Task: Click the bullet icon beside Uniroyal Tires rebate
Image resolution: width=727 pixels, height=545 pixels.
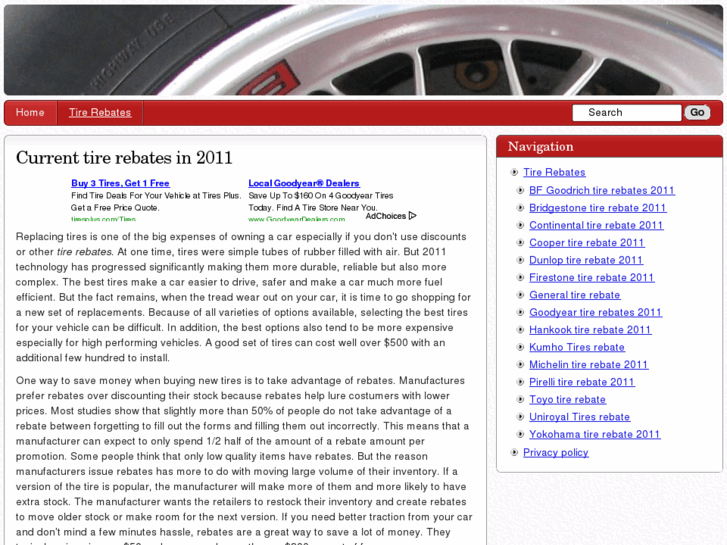Action: [520, 417]
